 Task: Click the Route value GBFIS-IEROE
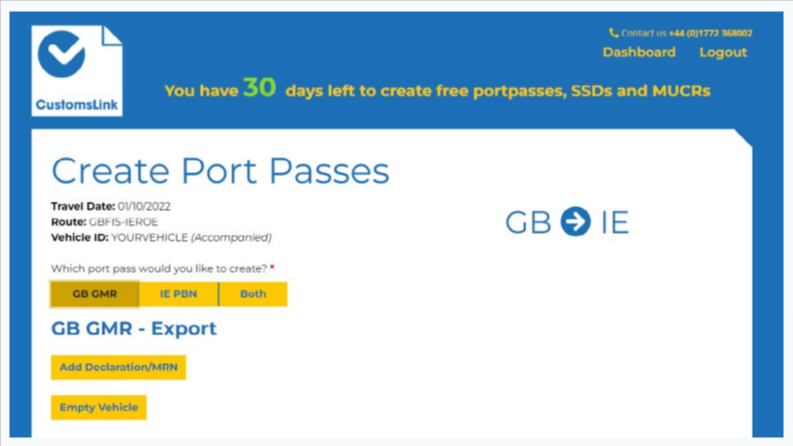click(x=123, y=222)
